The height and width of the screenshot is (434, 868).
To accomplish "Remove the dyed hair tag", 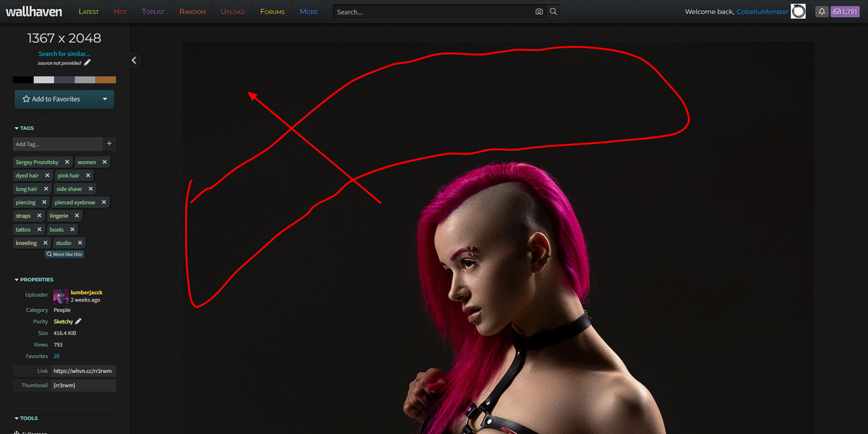I will 47,176.
